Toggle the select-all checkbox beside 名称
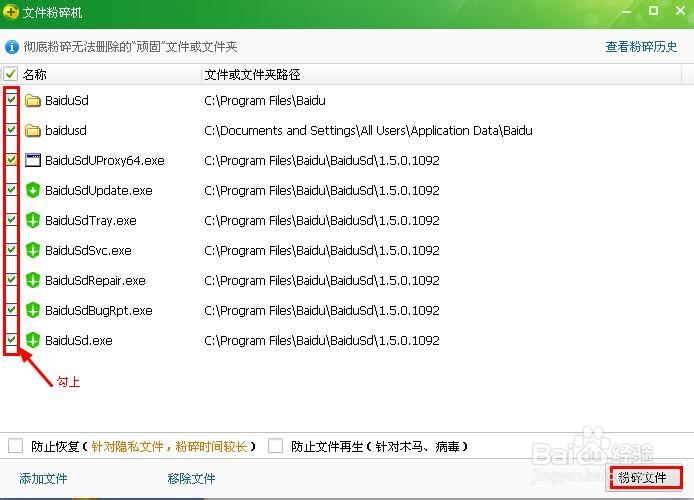 coord(11,74)
